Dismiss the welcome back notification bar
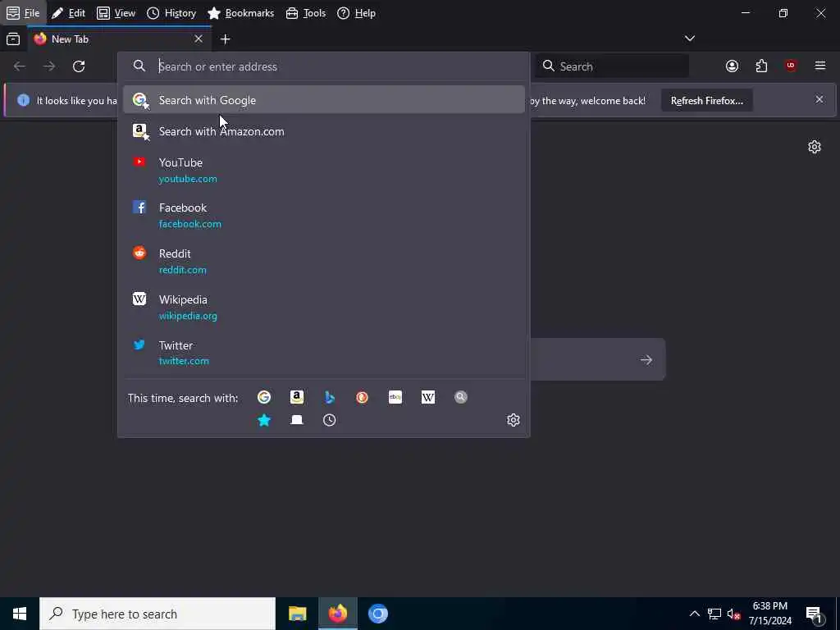Screen dimensions: 840x630 [819, 99]
